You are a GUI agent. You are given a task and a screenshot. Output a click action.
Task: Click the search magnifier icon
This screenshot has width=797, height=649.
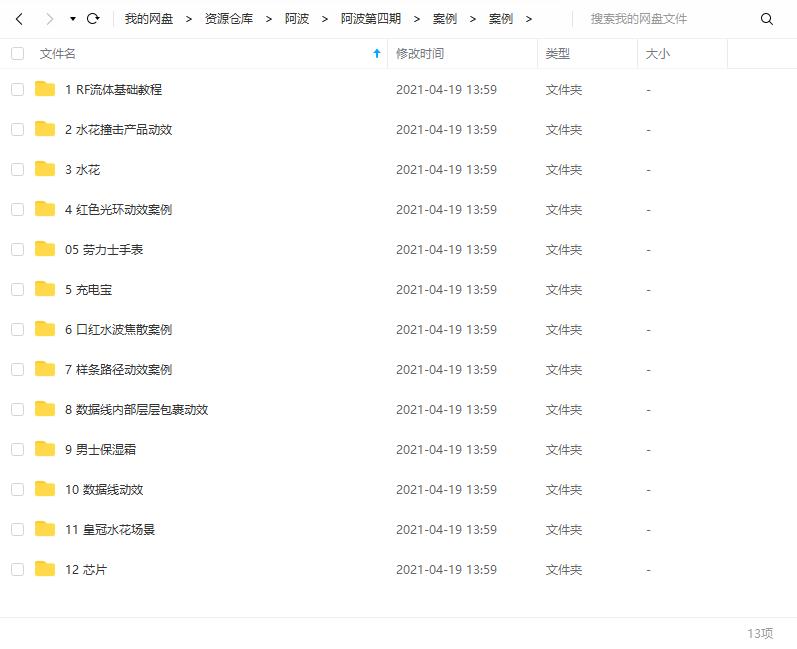pos(767,19)
